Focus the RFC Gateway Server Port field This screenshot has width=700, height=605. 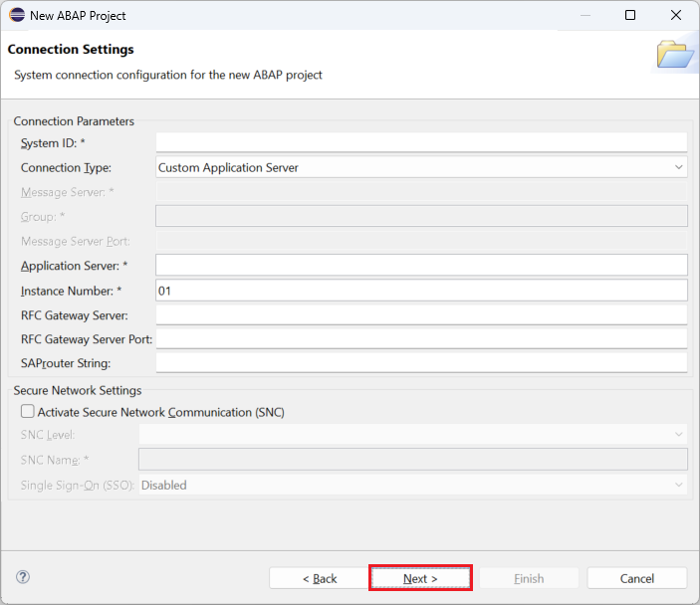[422, 338]
